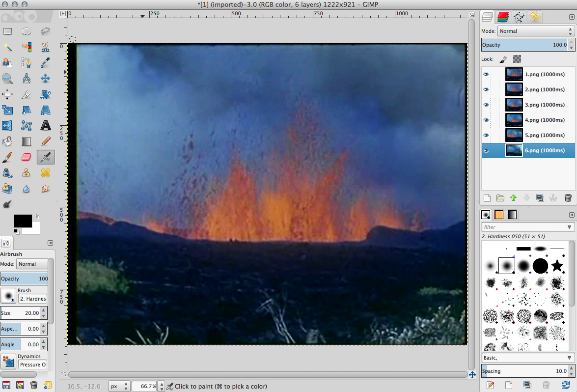The width and height of the screenshot is (577, 392).
Task: Adjust the brush Spacing slider
Action: pyautogui.click(x=525, y=371)
